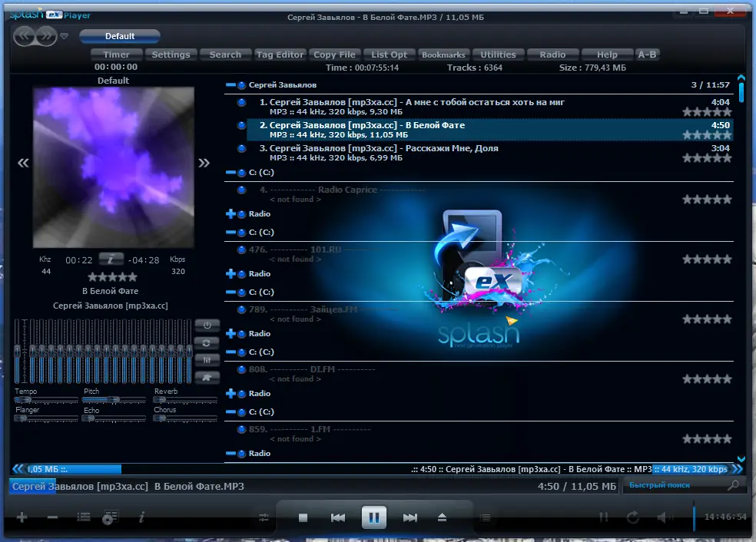Pause the current song
756x542 pixels.
point(373,517)
